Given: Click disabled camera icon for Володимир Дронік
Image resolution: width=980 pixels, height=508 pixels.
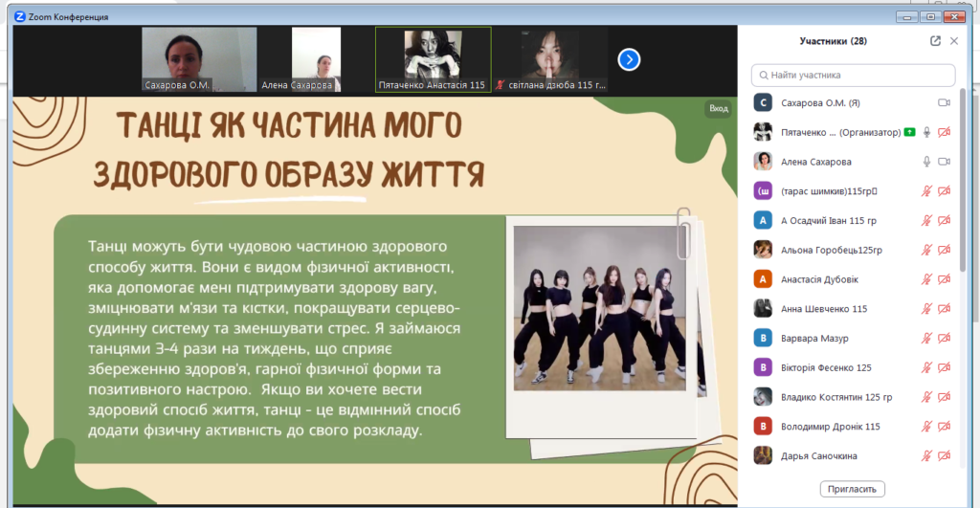Looking at the screenshot, I should [944, 426].
